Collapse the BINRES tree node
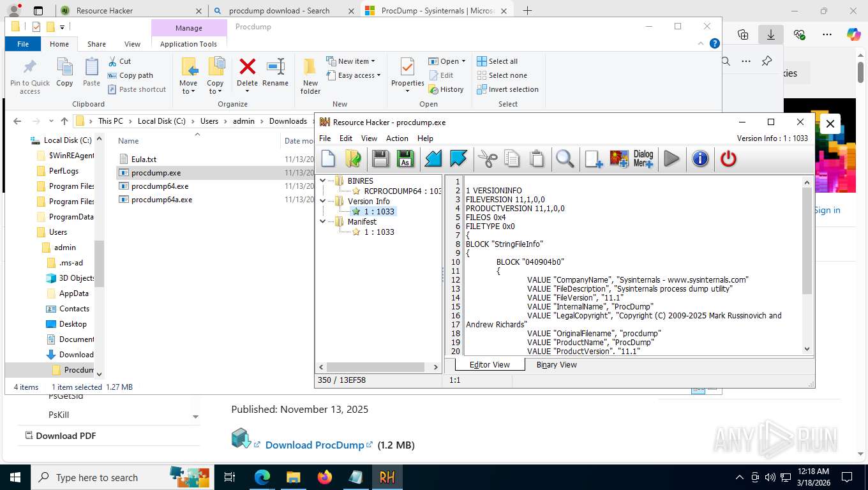The width and height of the screenshot is (868, 490). pyautogui.click(x=323, y=181)
